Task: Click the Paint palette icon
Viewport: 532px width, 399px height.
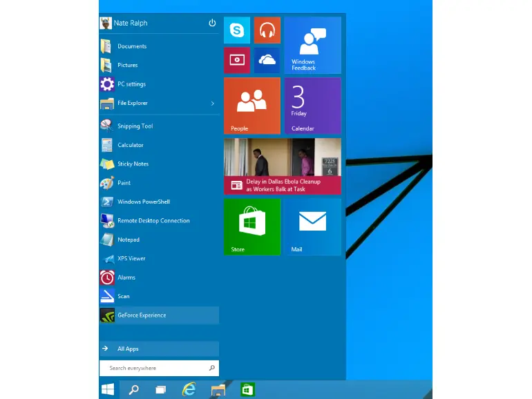Action: (x=107, y=183)
